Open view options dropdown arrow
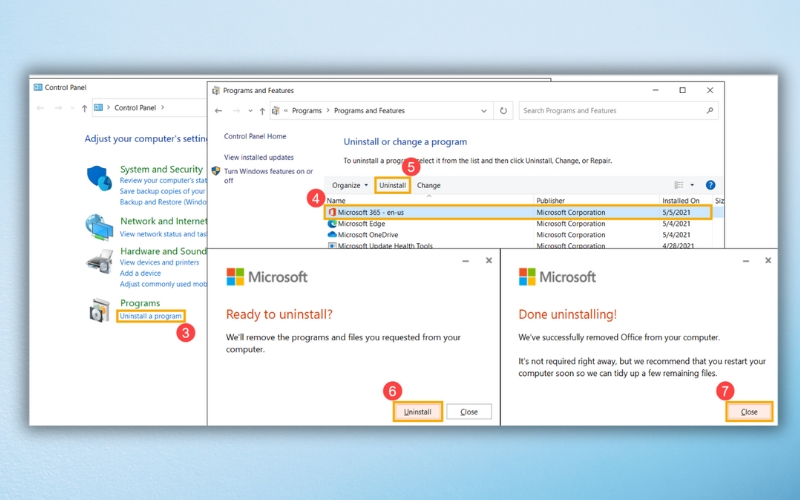 tap(692, 185)
